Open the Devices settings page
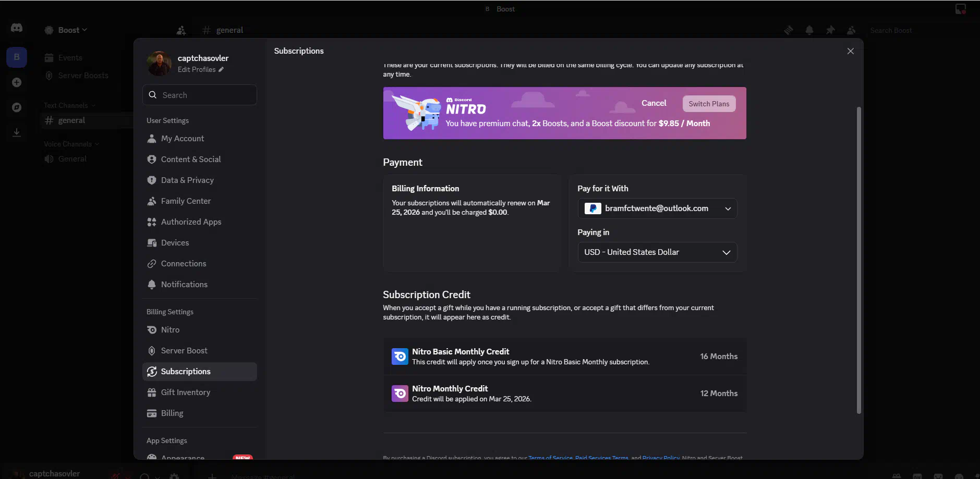Viewport: 980px width, 479px height. coord(175,243)
